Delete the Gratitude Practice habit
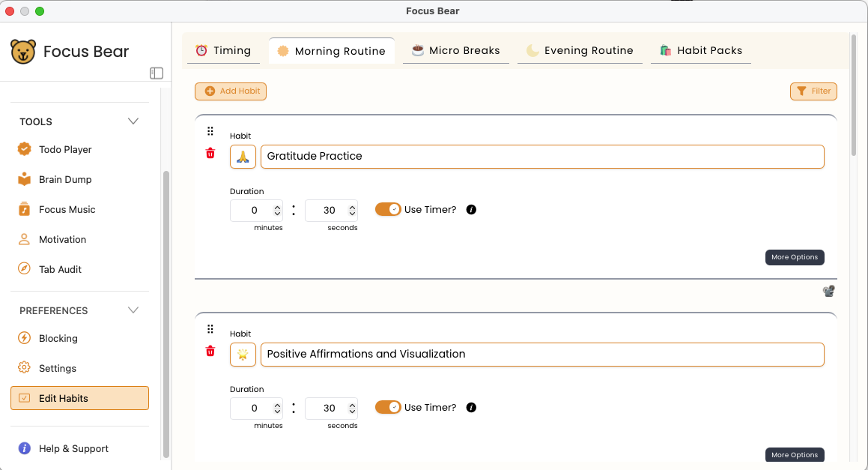 coord(210,154)
